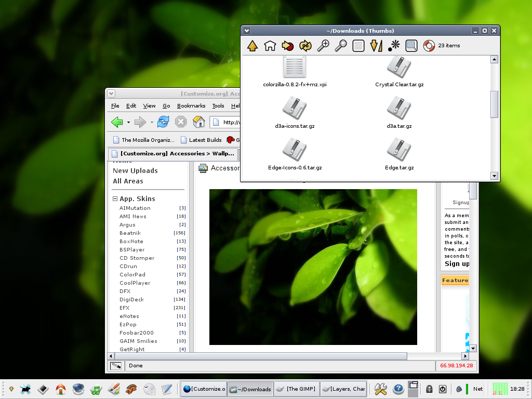The image size is (532, 399).
Task: Open AIMutation skins category
Action: pyautogui.click(x=135, y=208)
